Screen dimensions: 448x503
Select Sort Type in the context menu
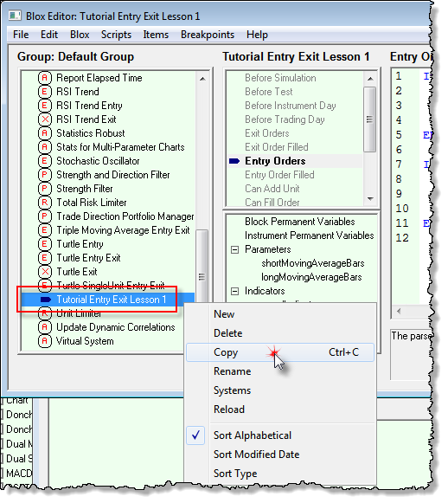pyautogui.click(x=235, y=474)
